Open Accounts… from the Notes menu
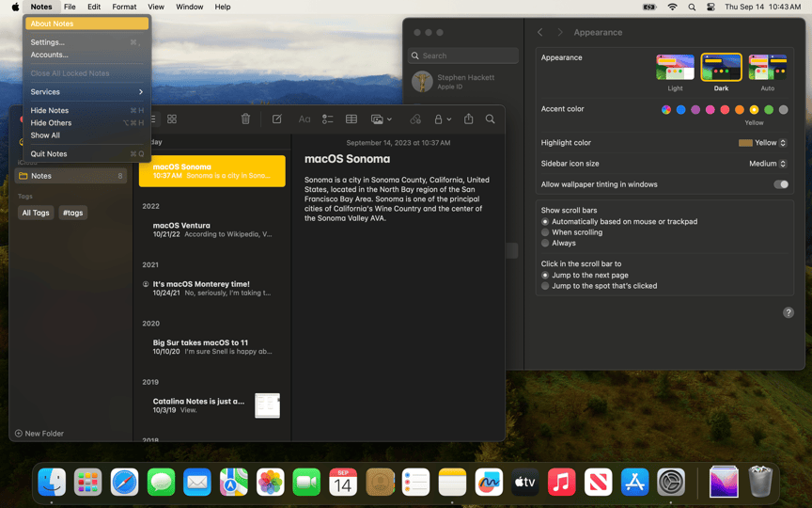This screenshot has height=508, width=812. coord(86,55)
